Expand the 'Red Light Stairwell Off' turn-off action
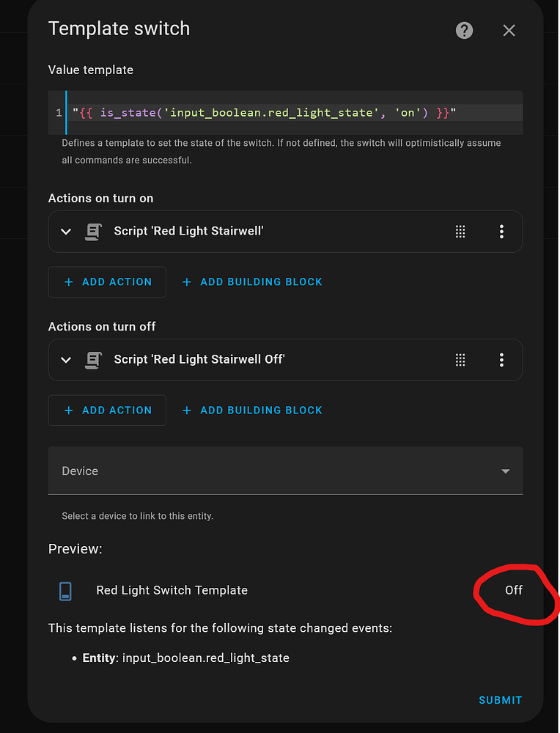 click(65, 359)
